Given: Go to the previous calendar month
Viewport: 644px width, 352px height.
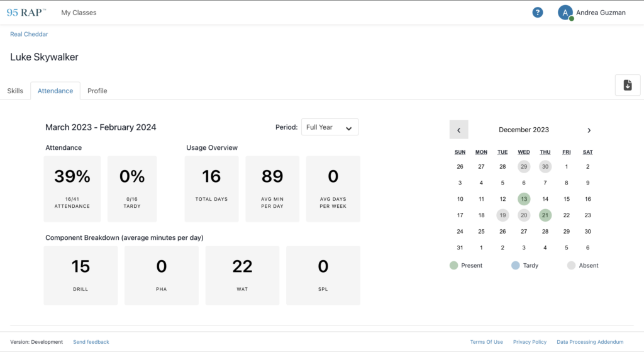Looking at the screenshot, I should pyautogui.click(x=458, y=130).
